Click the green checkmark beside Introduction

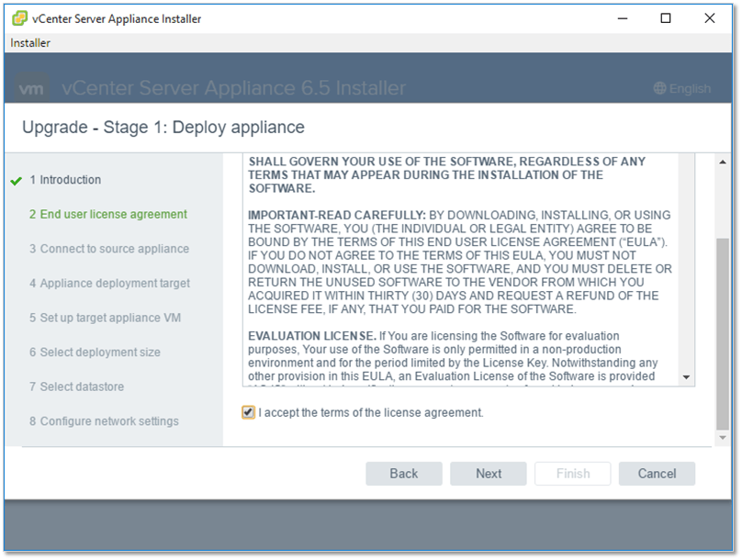[x=17, y=181]
